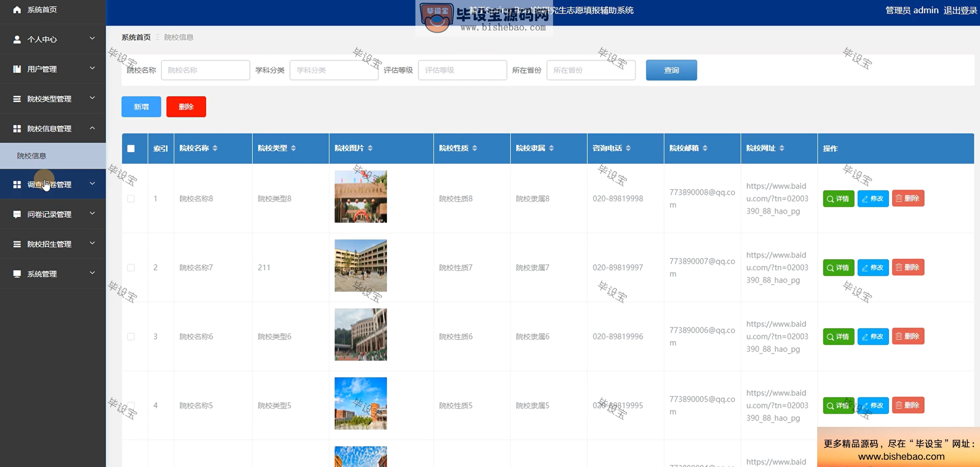This screenshot has width=980, height=467.
Task: Click the 211 院校类型 cell
Action: [x=264, y=268]
